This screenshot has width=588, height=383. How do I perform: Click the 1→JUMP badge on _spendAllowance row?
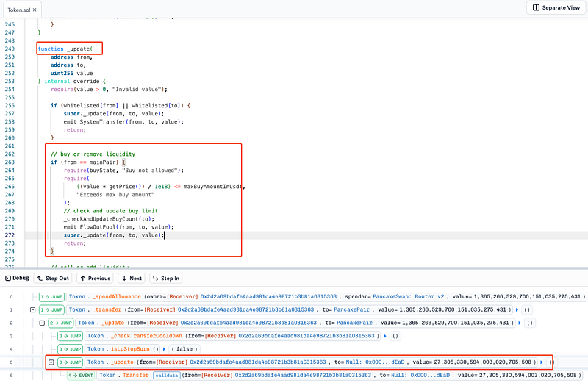51,297
